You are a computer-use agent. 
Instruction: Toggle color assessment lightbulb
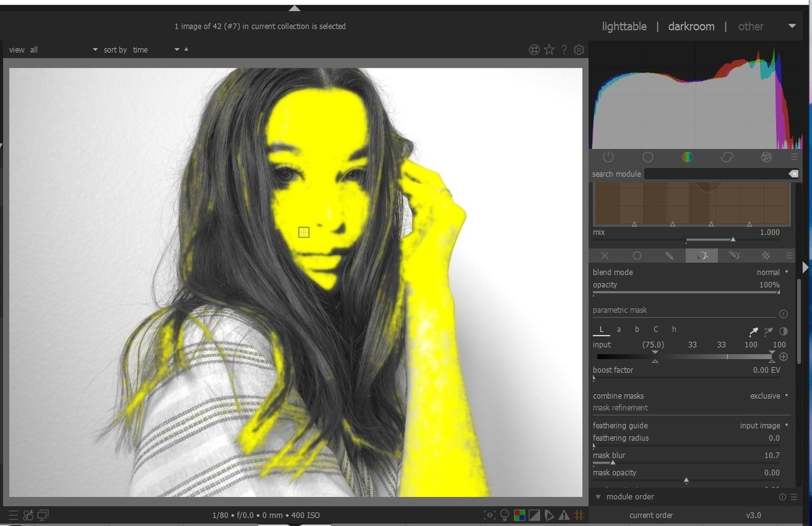coord(505,515)
